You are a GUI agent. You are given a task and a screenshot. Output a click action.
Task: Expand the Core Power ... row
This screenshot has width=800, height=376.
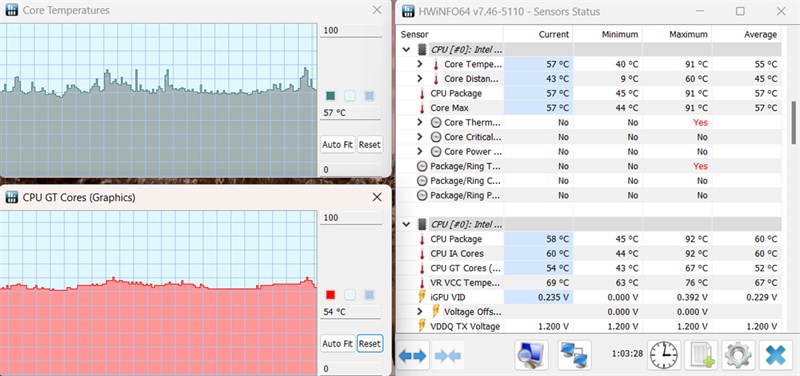(x=419, y=152)
